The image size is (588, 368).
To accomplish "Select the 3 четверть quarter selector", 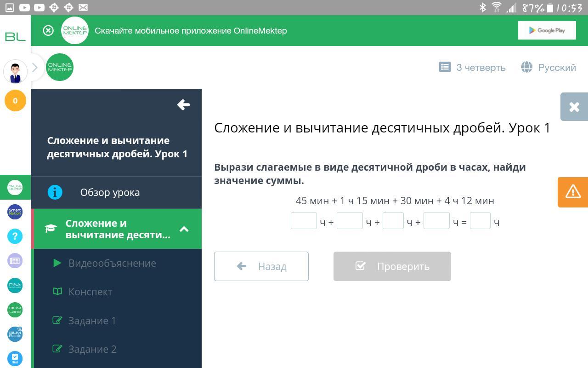I will (481, 68).
